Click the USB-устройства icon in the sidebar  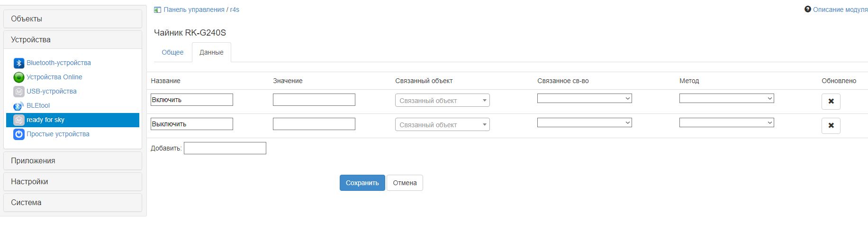click(19, 92)
